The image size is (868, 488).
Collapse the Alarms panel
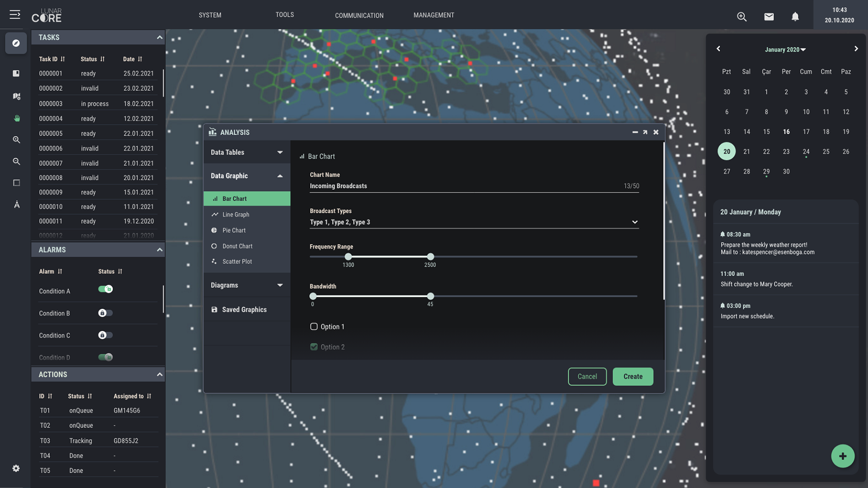coord(160,250)
